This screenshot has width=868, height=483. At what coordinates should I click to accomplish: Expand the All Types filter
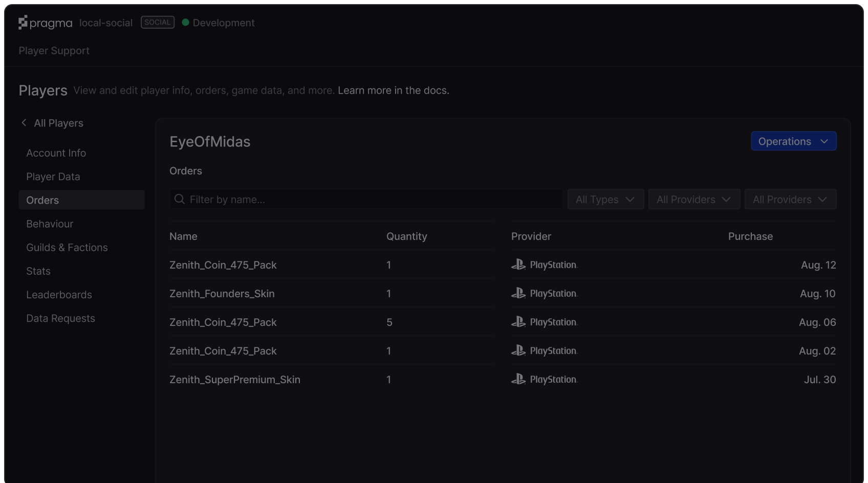(x=605, y=199)
